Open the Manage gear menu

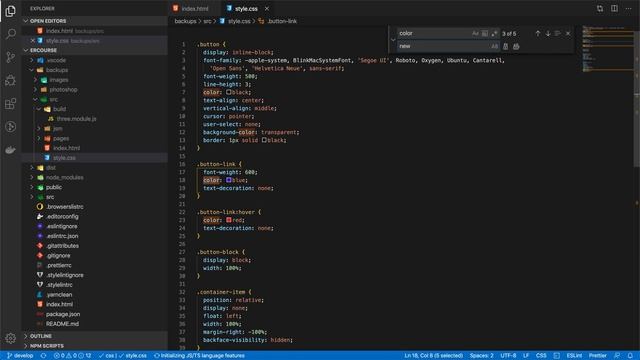(11, 338)
